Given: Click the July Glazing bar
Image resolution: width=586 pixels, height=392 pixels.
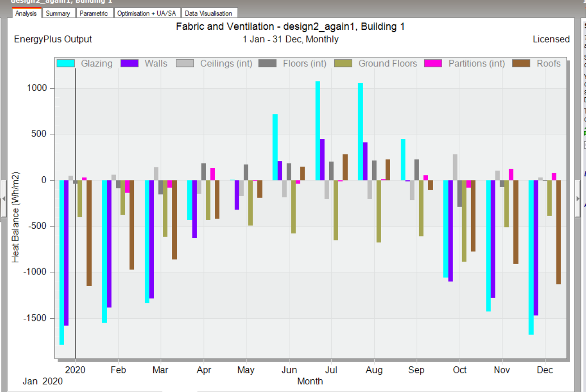Looking at the screenshot, I should [318, 131].
